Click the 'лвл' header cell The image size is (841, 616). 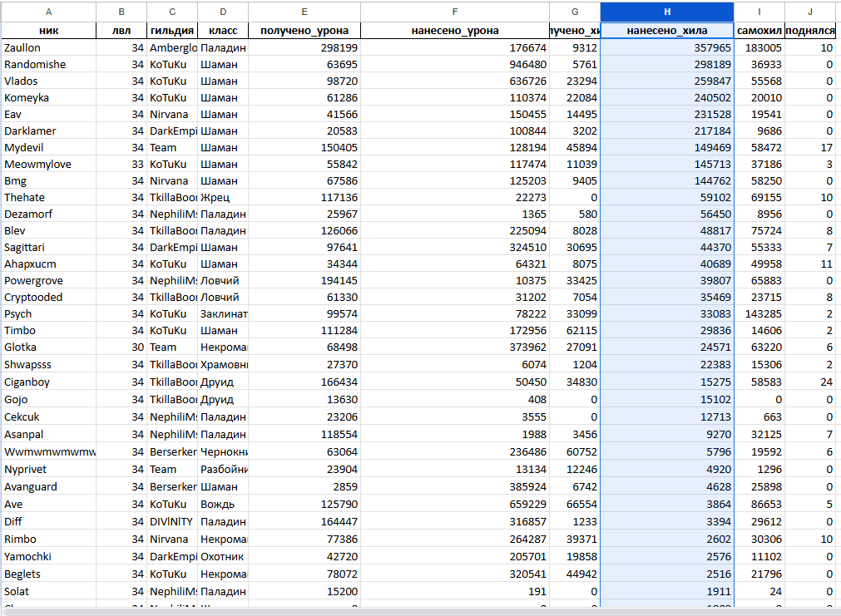point(121,31)
